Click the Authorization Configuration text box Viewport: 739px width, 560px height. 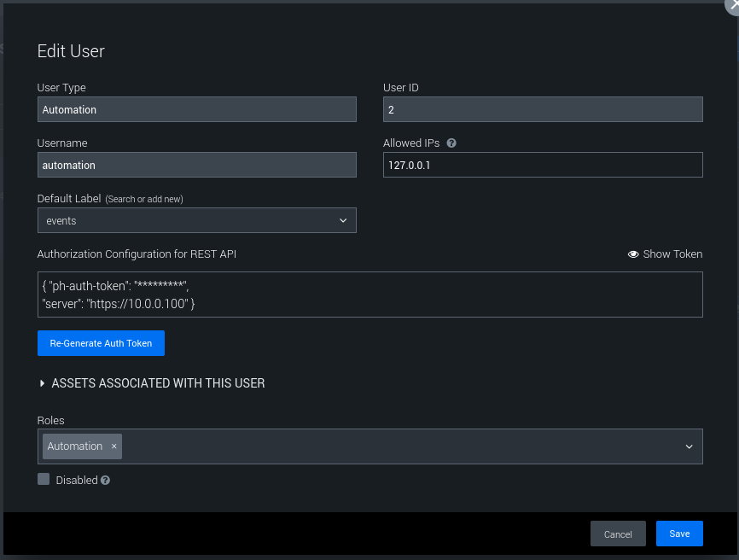pos(369,295)
